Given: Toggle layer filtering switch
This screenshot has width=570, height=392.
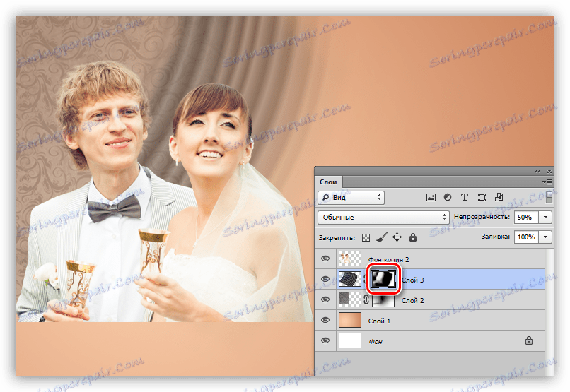Looking at the screenshot, I should [549, 197].
